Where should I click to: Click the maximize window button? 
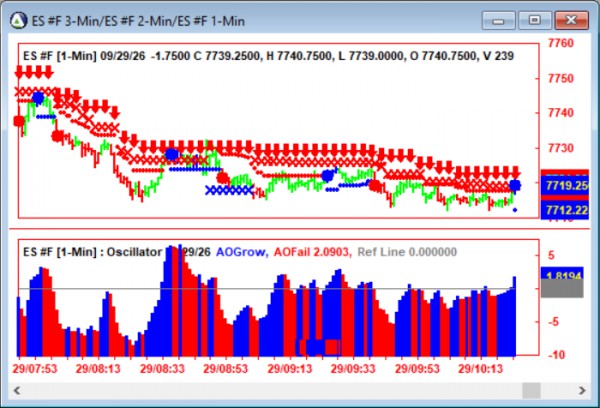(x=535, y=20)
